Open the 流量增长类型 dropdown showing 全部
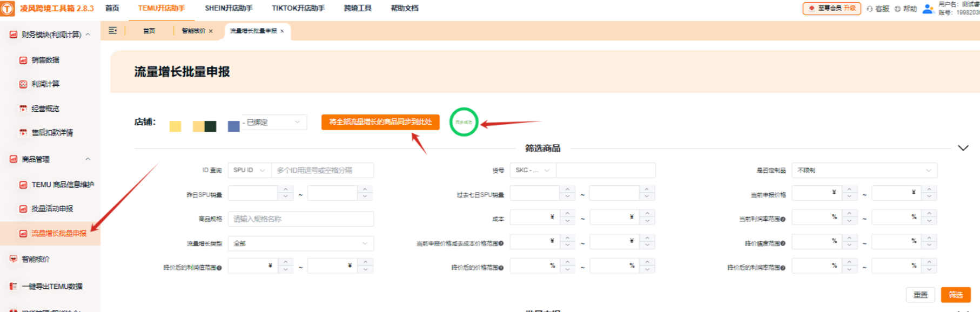The height and width of the screenshot is (312, 980). (301, 243)
